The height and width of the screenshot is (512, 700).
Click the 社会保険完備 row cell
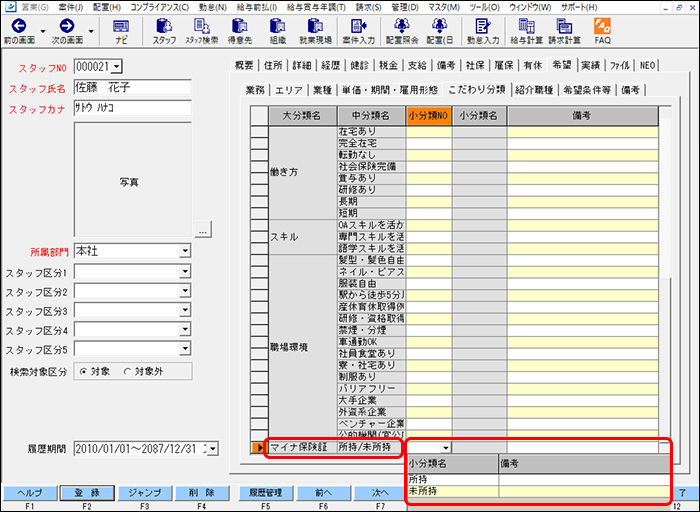(371, 167)
